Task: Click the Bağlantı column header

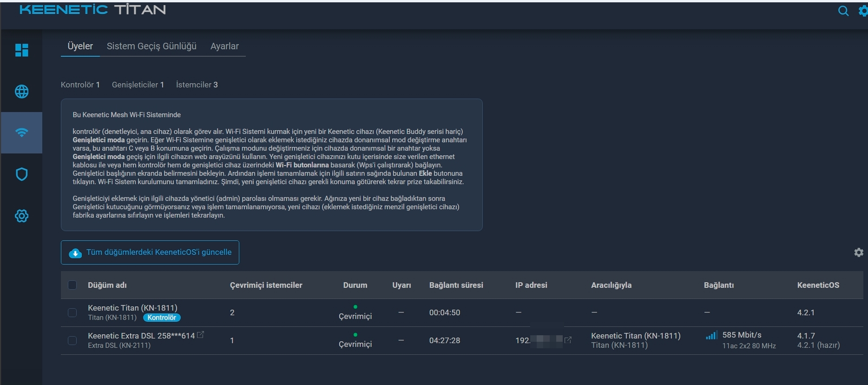Action: click(x=719, y=285)
